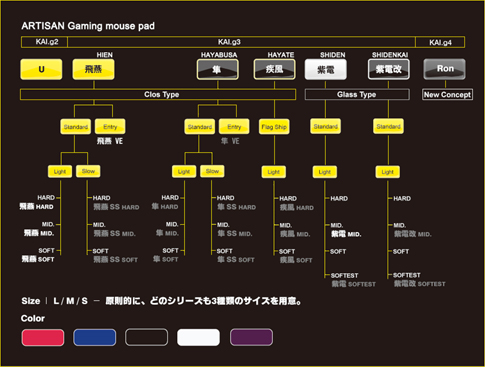Viewport: 485px width, 367px height.
Task: Pick the blue color swatch
Action: tap(95, 337)
